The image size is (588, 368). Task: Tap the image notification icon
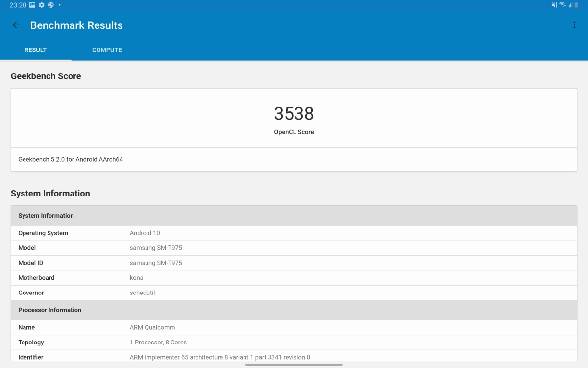tap(32, 5)
